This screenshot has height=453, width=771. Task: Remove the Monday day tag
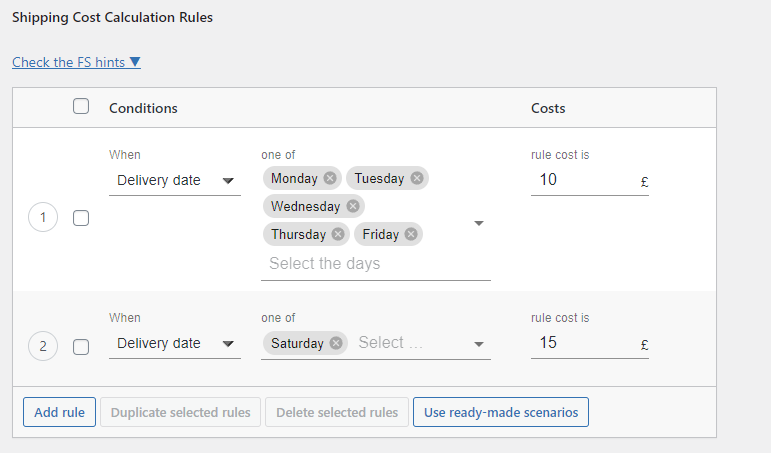click(x=330, y=178)
